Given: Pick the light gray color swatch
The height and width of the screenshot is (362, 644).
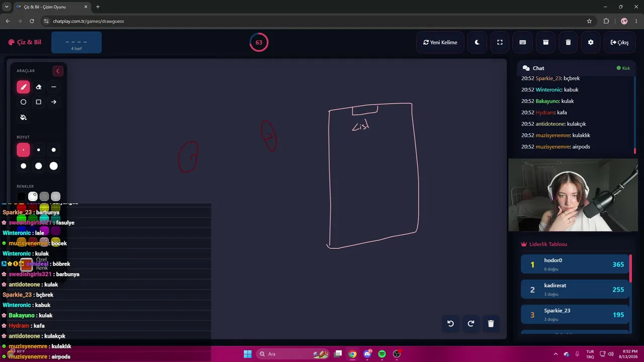Looking at the screenshot, I should point(56,197).
